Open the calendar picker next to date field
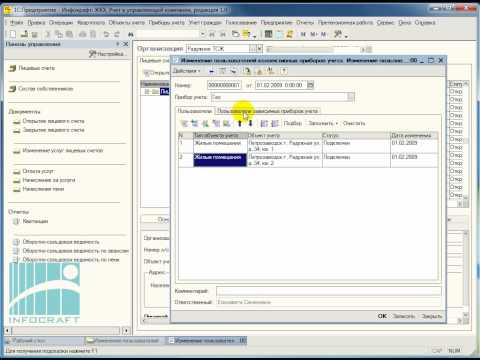The height and width of the screenshot is (360, 480). pos(310,85)
